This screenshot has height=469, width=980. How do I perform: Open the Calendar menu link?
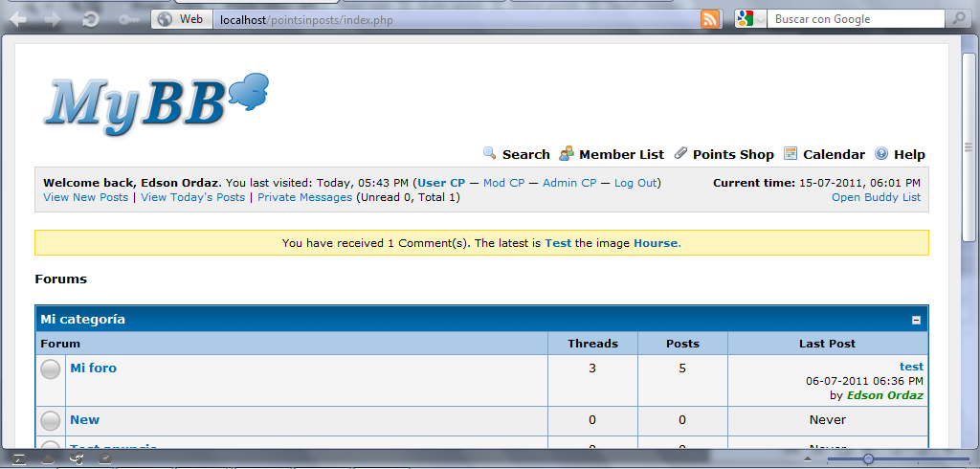coord(833,154)
